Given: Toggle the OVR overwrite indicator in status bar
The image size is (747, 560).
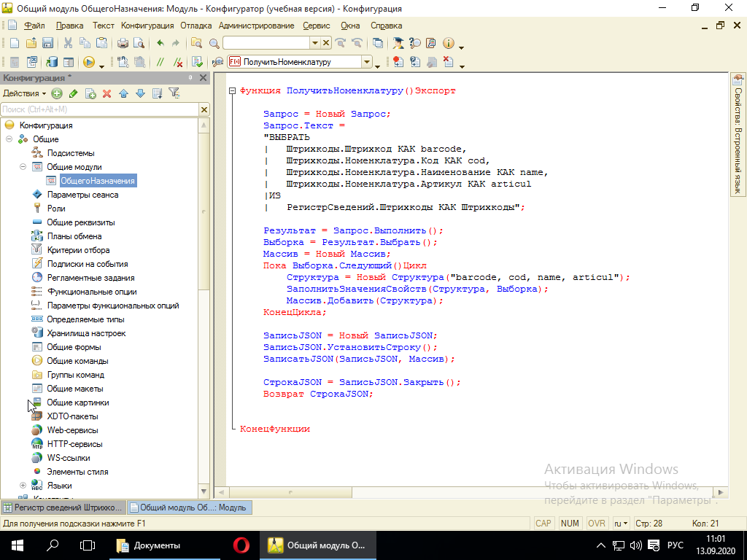Looking at the screenshot, I should click(597, 524).
